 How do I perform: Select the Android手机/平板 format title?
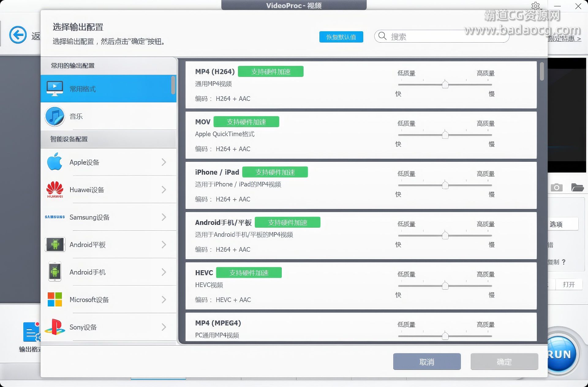223,222
